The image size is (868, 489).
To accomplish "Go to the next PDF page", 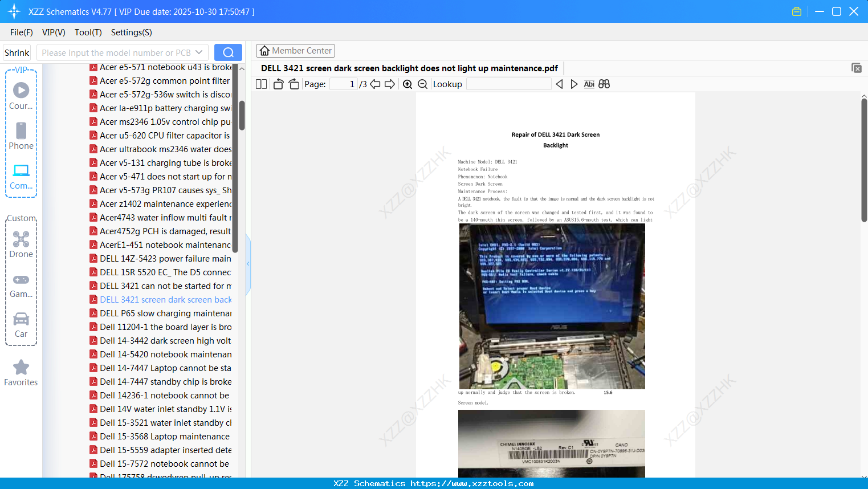I will (x=390, y=84).
